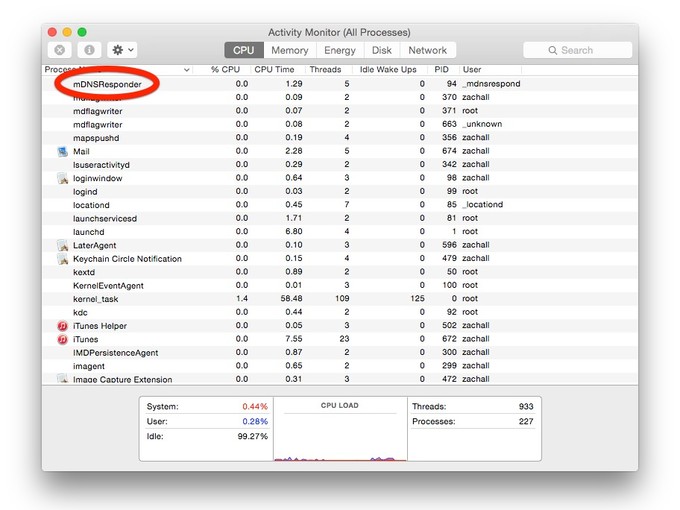Click the Inspect process info icon

click(89, 50)
